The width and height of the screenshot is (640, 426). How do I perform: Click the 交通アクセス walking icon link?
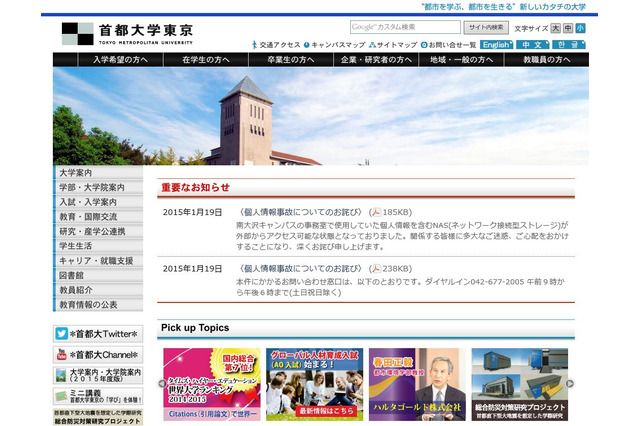pyautogui.click(x=276, y=45)
